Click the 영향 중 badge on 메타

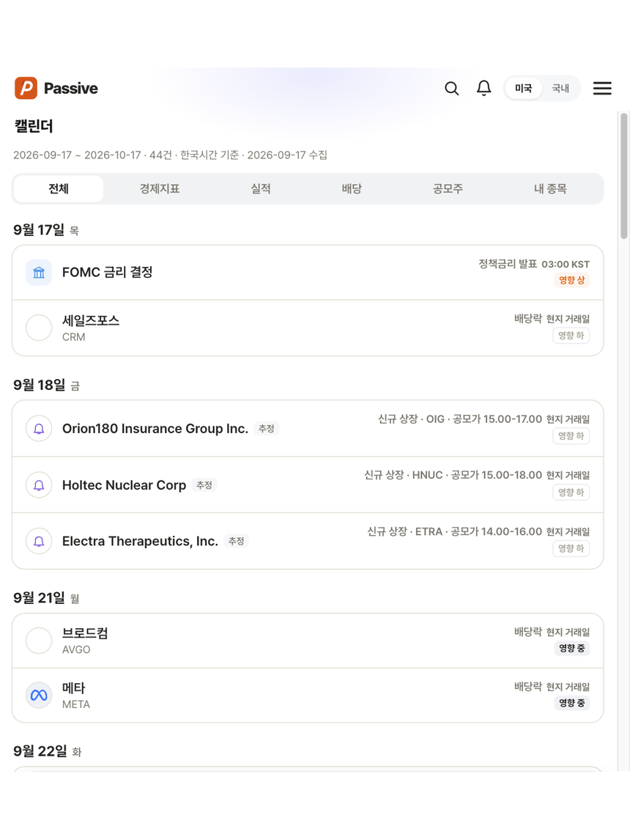pos(571,703)
